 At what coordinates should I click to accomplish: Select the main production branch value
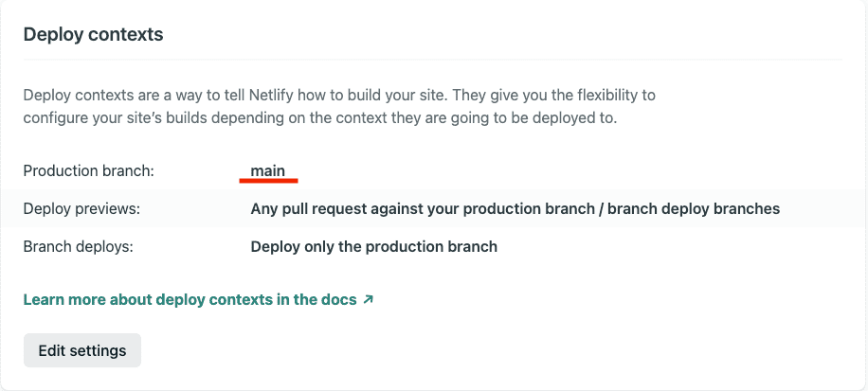[x=267, y=170]
